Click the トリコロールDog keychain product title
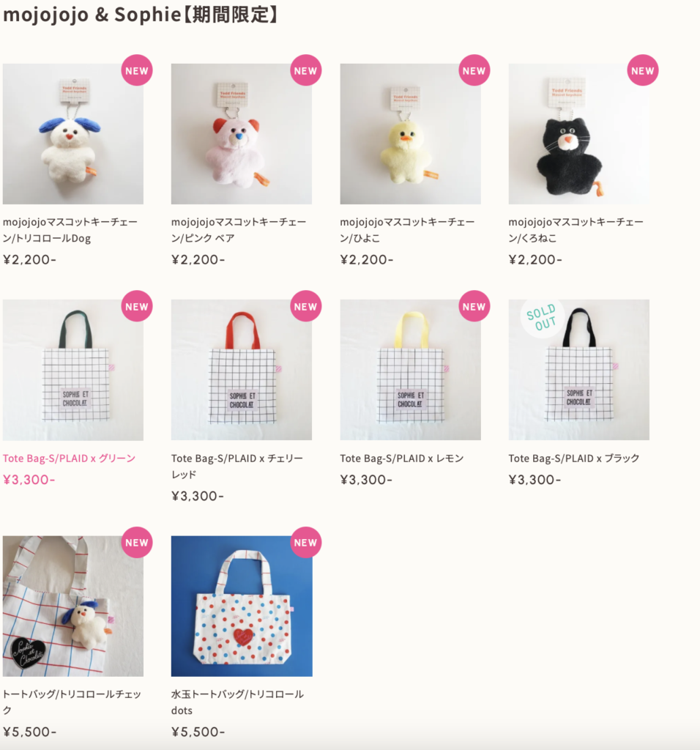700x750 pixels. (70, 230)
